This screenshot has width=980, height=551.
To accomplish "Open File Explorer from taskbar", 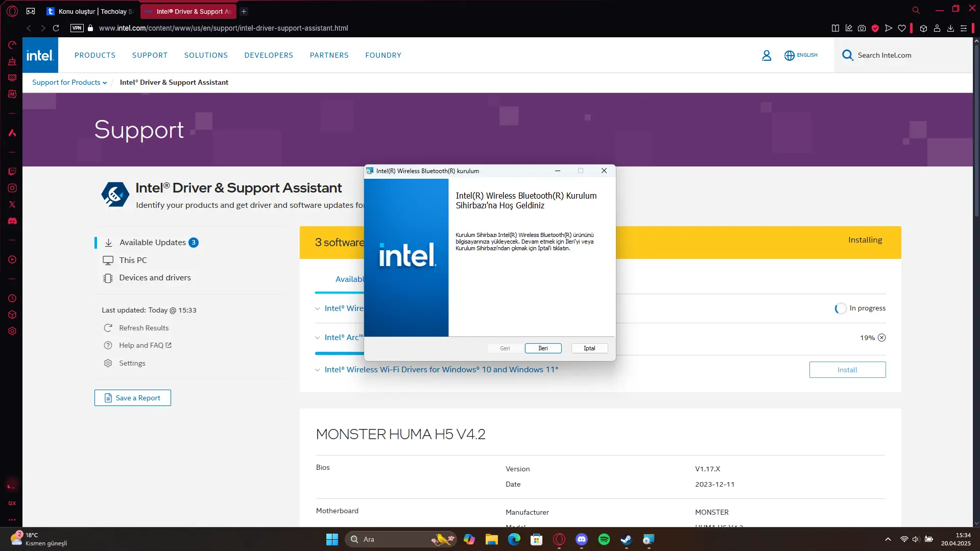I will coord(491,539).
